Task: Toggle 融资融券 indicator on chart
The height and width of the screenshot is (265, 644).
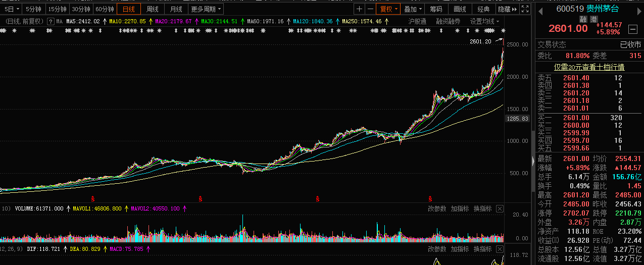Action: pos(449,22)
